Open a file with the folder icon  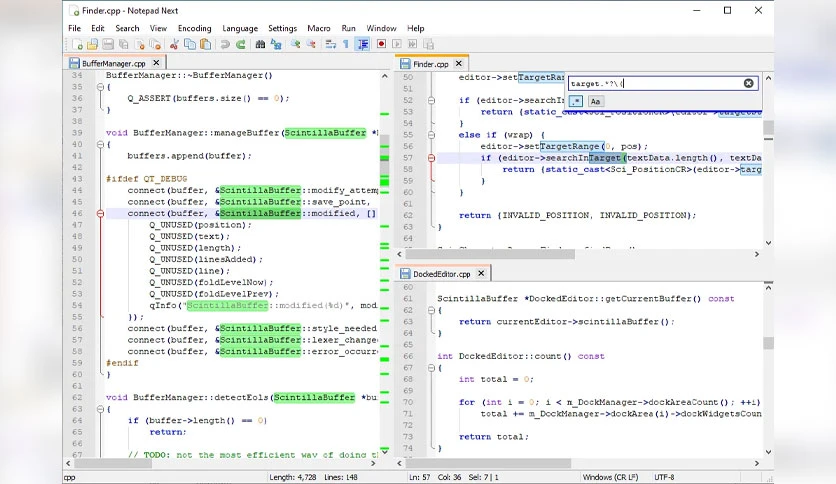pos(92,44)
